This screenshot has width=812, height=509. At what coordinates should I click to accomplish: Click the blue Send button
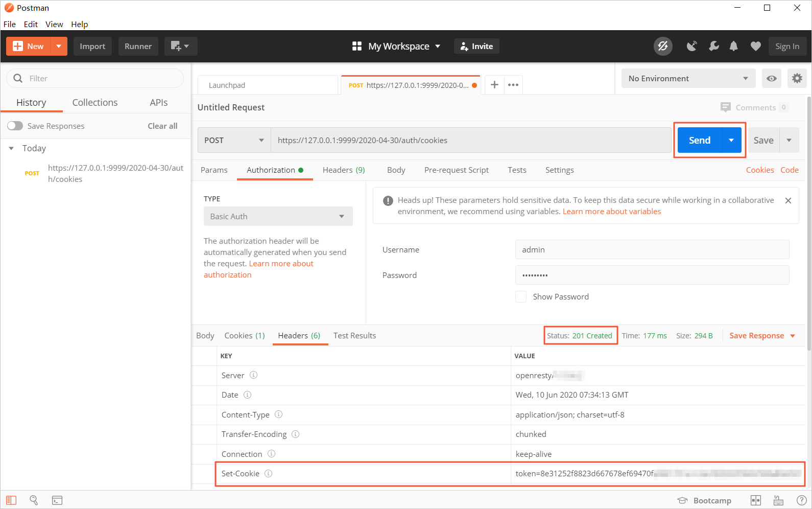[x=700, y=140]
